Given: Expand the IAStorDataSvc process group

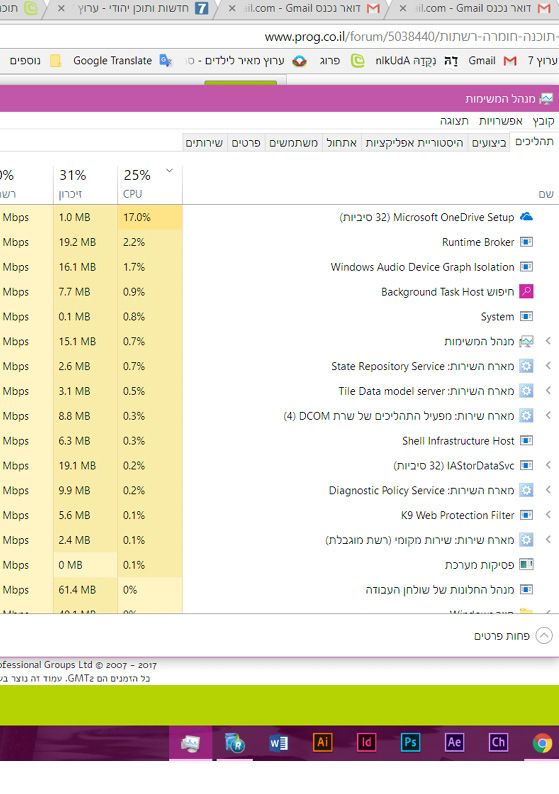Looking at the screenshot, I should coord(548,465).
